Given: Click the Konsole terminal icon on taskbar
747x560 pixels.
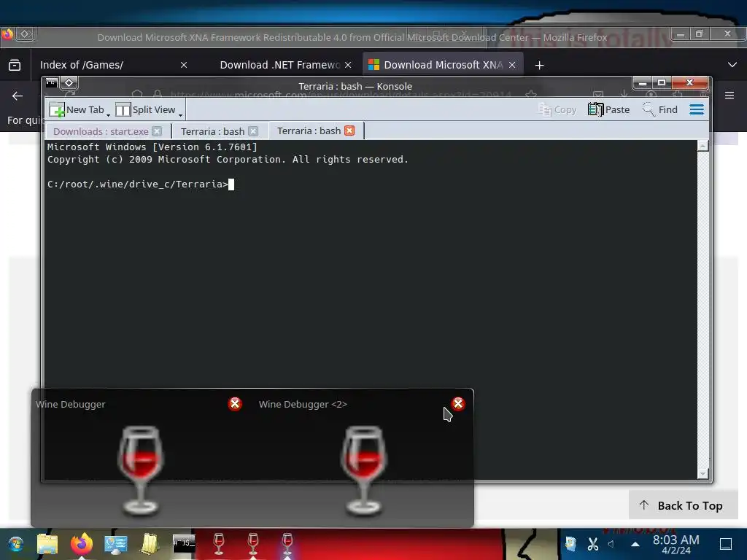Looking at the screenshot, I should coord(184,544).
